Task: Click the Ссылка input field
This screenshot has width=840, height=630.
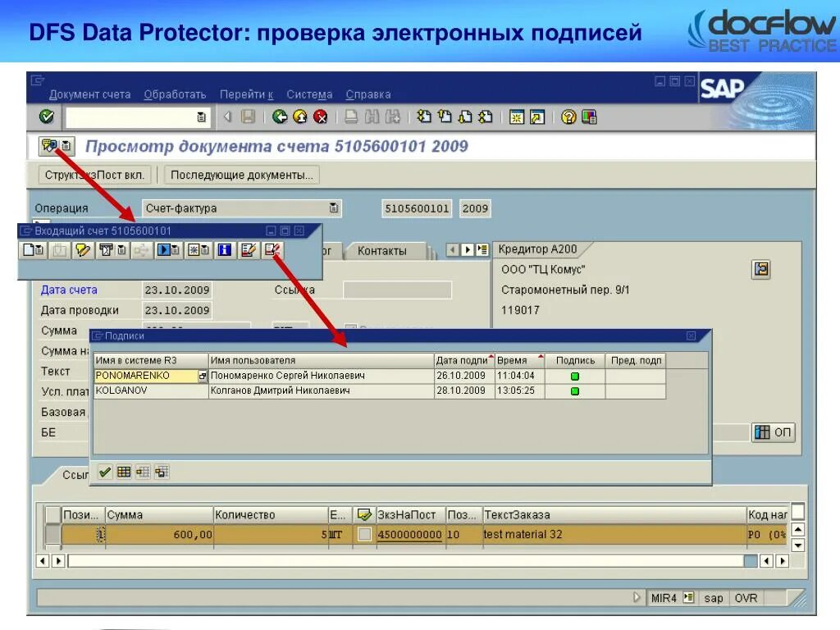Action: pyautogui.click(x=397, y=290)
